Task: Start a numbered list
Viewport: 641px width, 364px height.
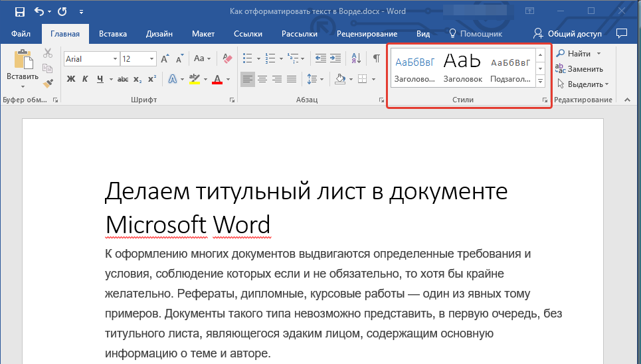Action: 270,58
